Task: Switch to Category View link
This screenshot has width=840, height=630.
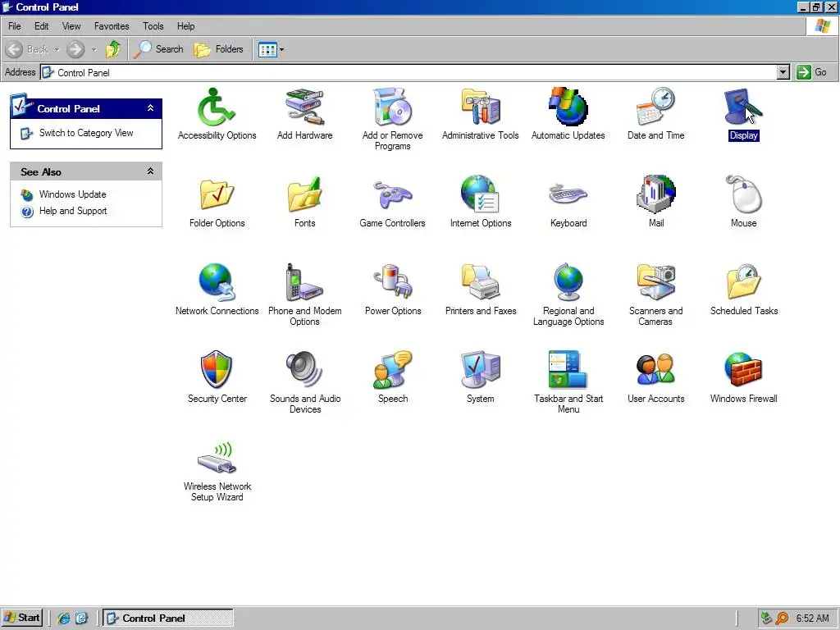Action: coord(85,133)
